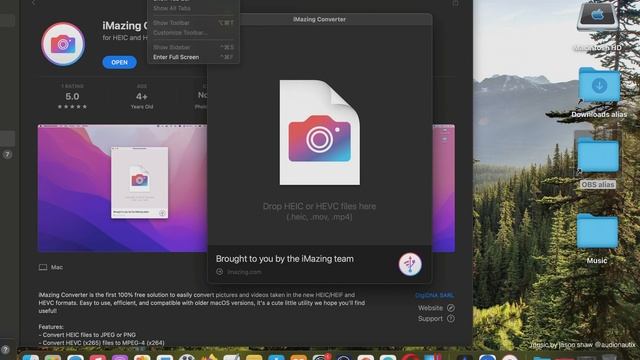Image resolution: width=640 pixels, height=360 pixels.
Task: Open the Music folder on desktop
Action: click(597, 231)
